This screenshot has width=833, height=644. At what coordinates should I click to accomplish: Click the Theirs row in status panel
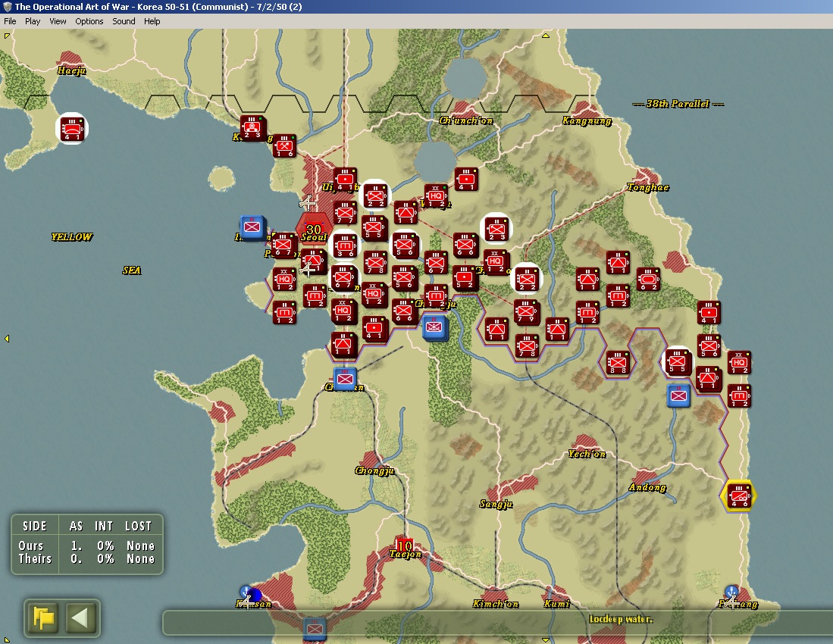(86, 558)
